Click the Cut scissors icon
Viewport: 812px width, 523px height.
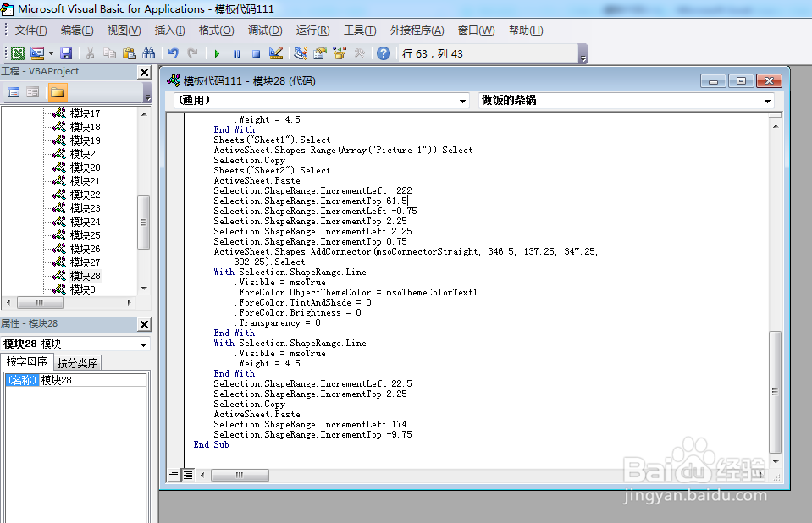(90, 53)
